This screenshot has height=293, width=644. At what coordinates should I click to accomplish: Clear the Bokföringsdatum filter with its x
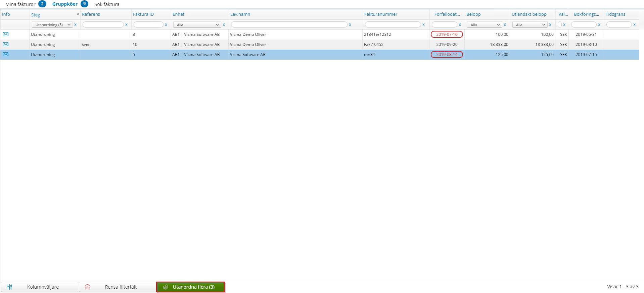click(599, 25)
